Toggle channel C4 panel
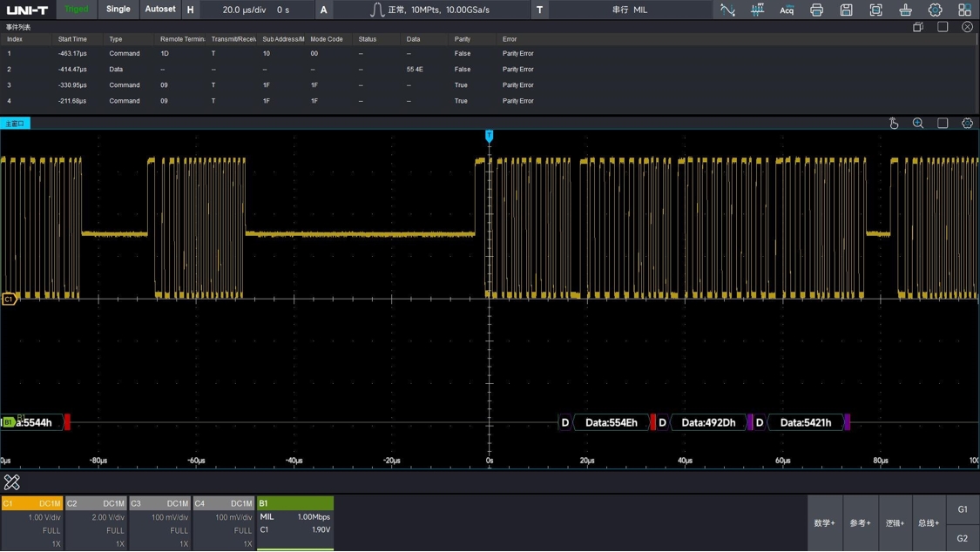 coord(223,523)
